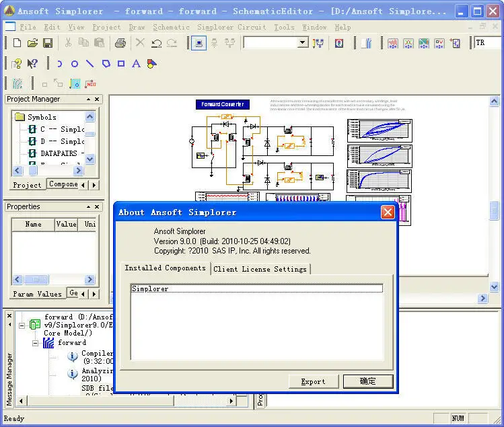This screenshot has height=427, width=504.
Task: Select Simplorer in installed components list
Action: click(x=256, y=288)
